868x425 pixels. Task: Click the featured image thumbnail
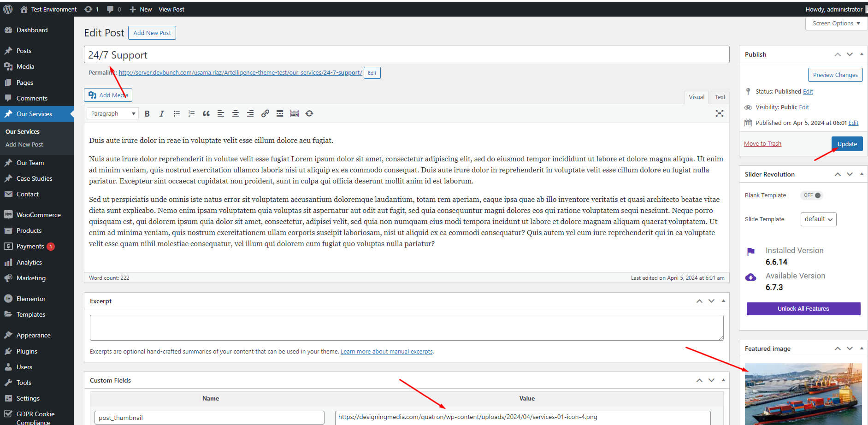tap(803, 394)
